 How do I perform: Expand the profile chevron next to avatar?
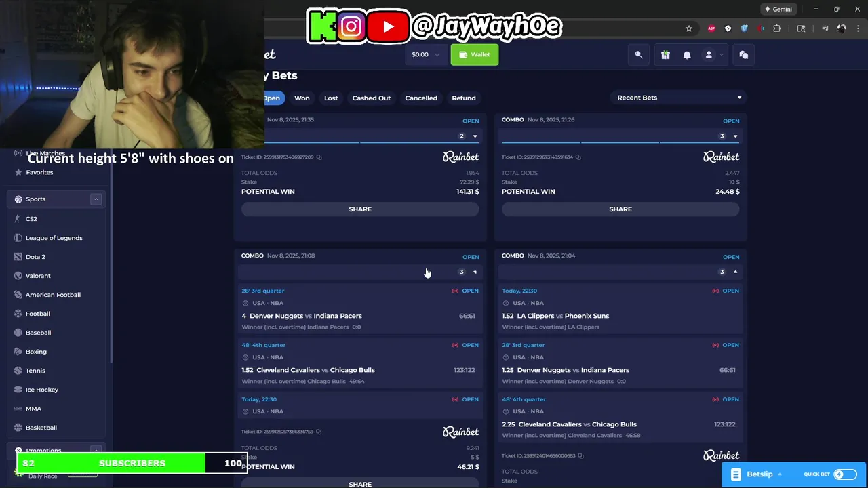click(x=722, y=55)
